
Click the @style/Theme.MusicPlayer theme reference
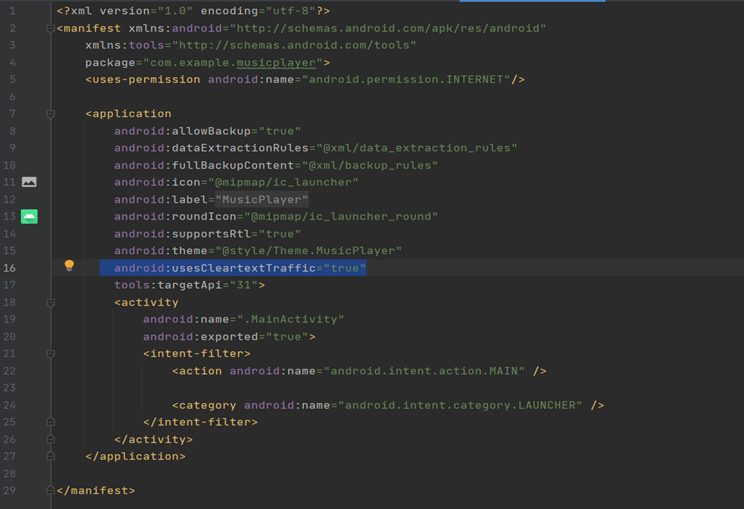308,250
